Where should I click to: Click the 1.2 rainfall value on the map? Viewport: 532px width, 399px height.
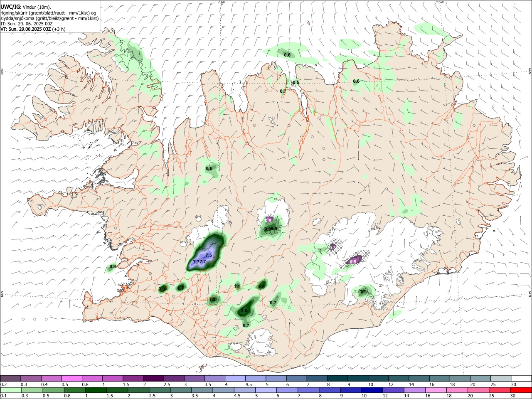pos(213,299)
